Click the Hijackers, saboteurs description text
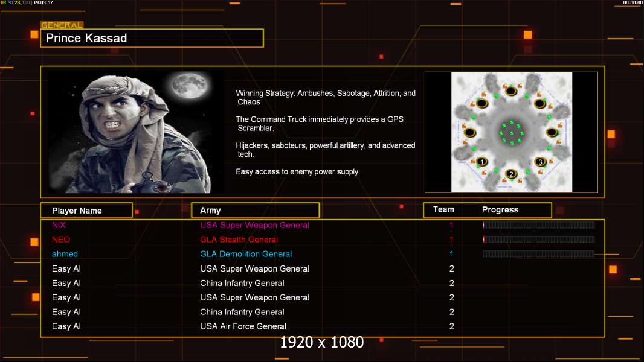The image size is (644, 362). click(x=325, y=150)
